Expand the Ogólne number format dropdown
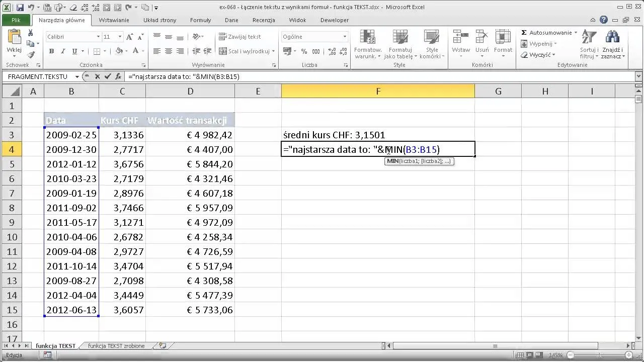The width and height of the screenshot is (644, 362). tap(345, 37)
